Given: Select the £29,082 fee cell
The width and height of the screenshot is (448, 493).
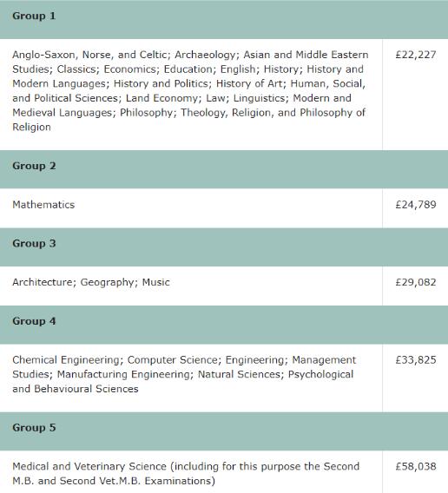Looking at the screenshot, I should point(415,286).
